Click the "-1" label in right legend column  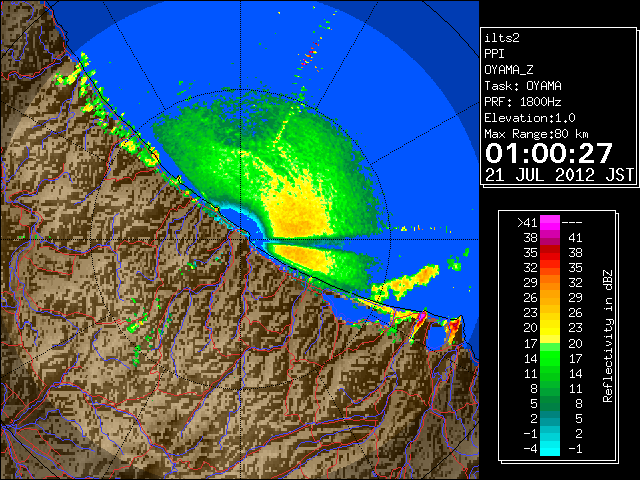tap(575, 449)
